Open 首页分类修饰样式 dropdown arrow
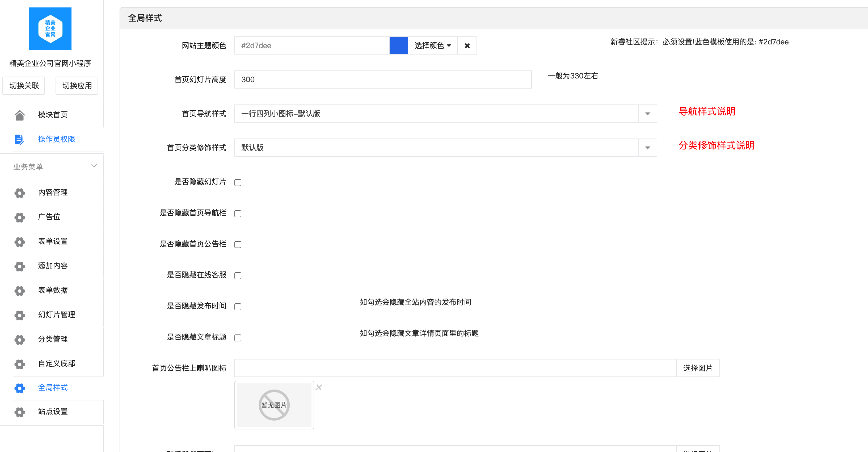Image resolution: width=868 pixels, height=452 pixels. pyautogui.click(x=647, y=148)
